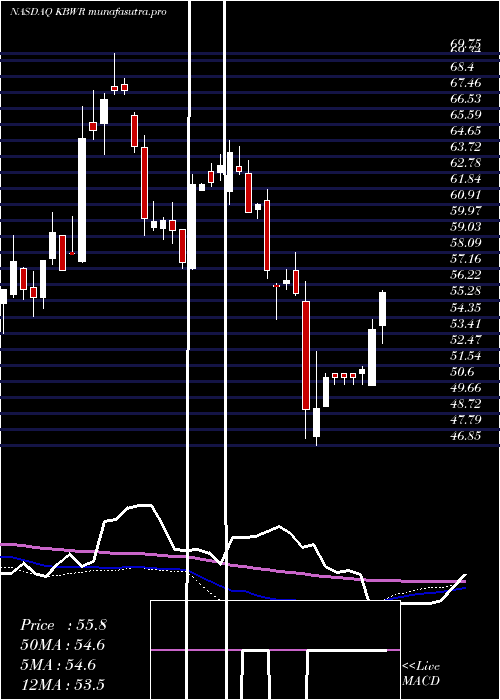
Task: Select the 5MA : 54.6 value
Action: 58,665
